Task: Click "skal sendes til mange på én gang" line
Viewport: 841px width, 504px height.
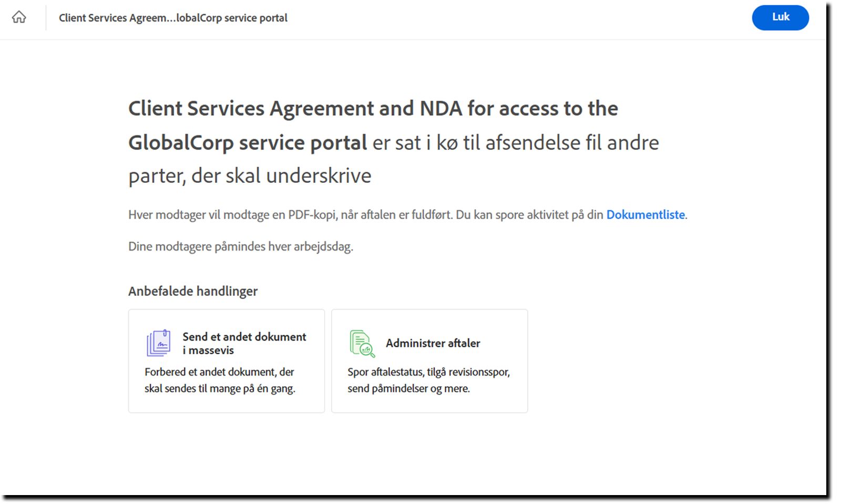Action: pyautogui.click(x=220, y=389)
